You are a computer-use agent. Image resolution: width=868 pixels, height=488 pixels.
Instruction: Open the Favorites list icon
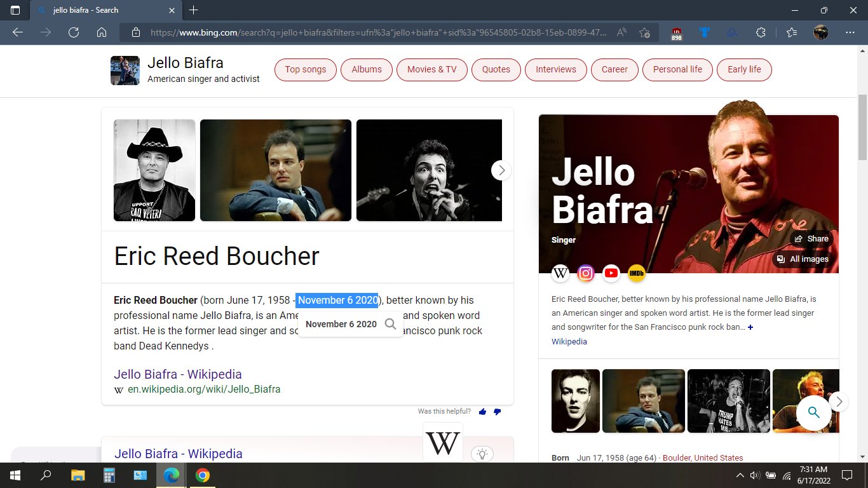pos(791,32)
